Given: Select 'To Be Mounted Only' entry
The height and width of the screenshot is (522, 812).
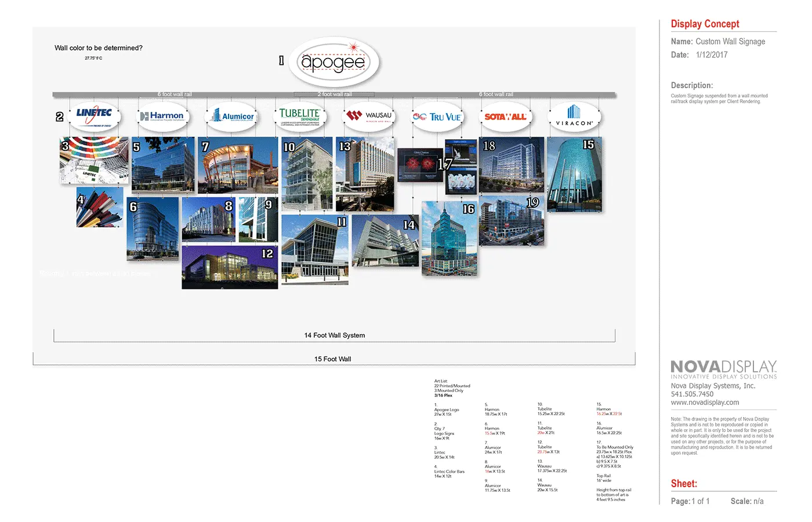Looking at the screenshot, I should (615, 447).
